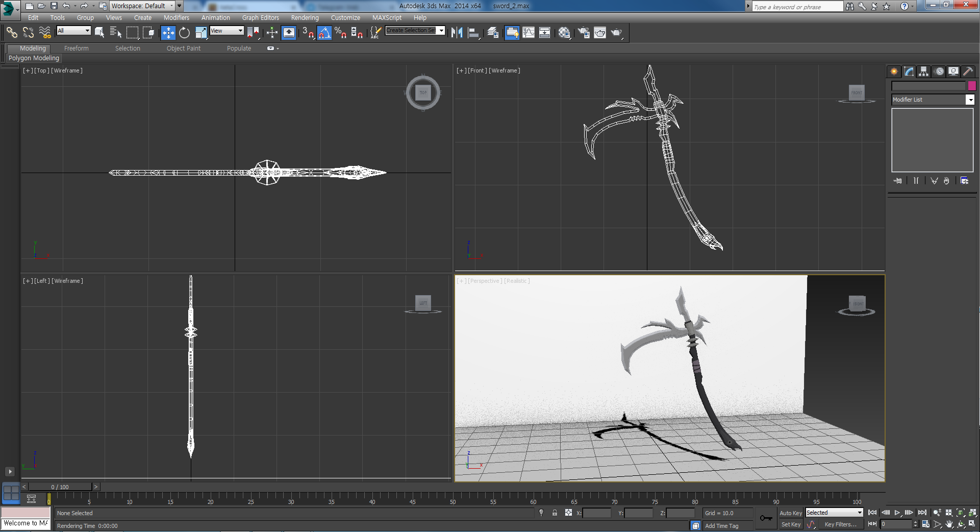Open the Render Setup dialog
Viewport: 980px width, 532px height.
[x=583, y=33]
